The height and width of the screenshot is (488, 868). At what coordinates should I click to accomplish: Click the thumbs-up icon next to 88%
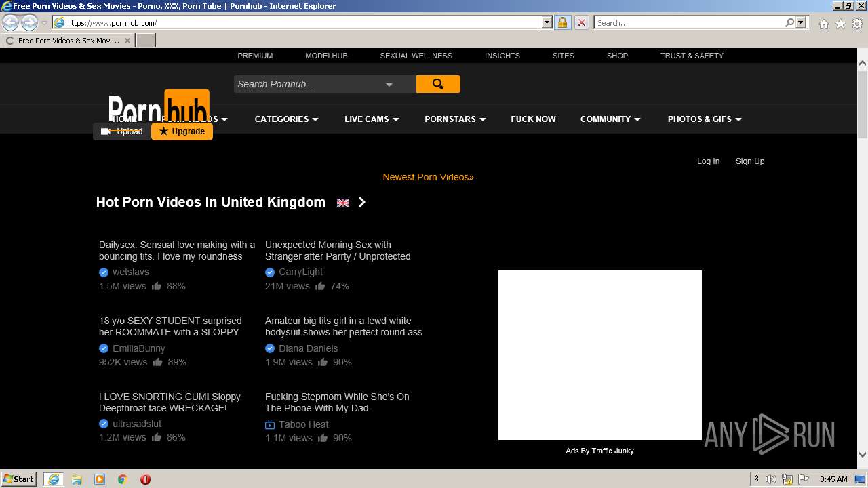pos(157,286)
